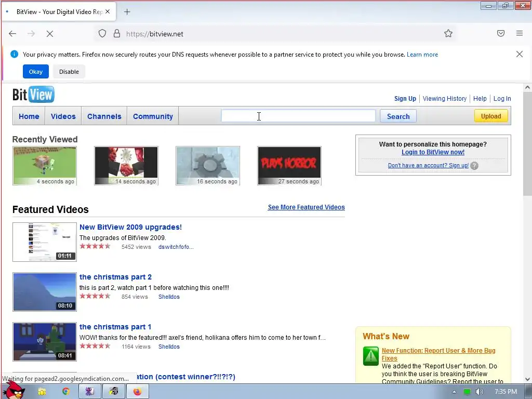Screen dimensions: 532x399
Task: Open the file explorer taskbar icon
Action: (x=42, y=392)
